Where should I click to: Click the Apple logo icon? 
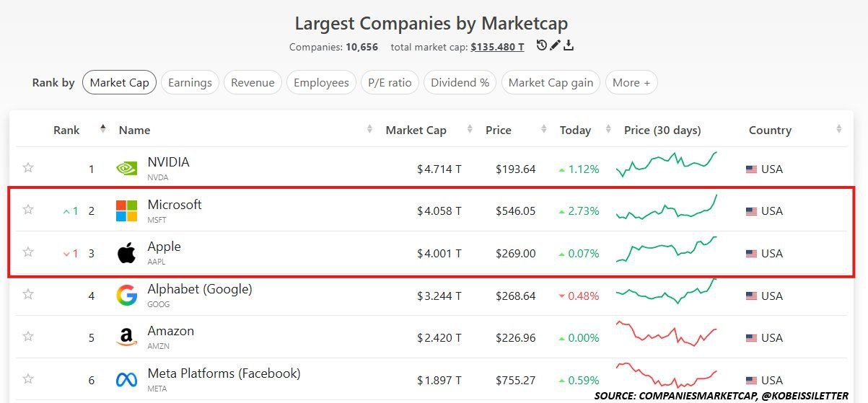tap(126, 253)
